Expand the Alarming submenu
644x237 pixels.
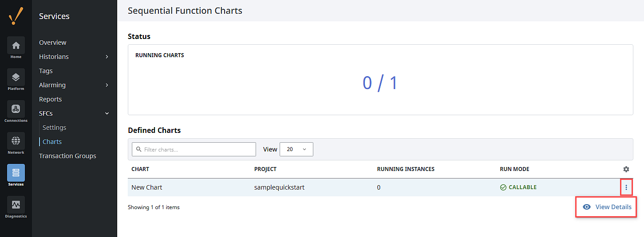[107, 85]
